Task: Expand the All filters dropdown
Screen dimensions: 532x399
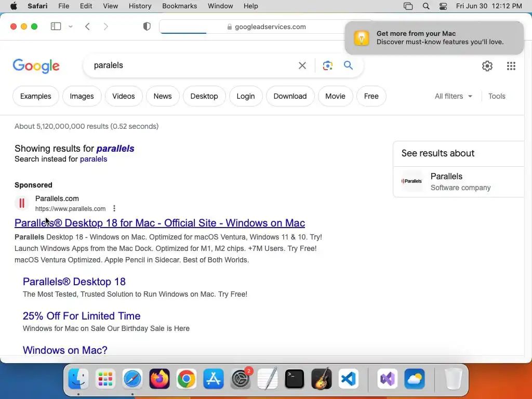Action: (453, 96)
